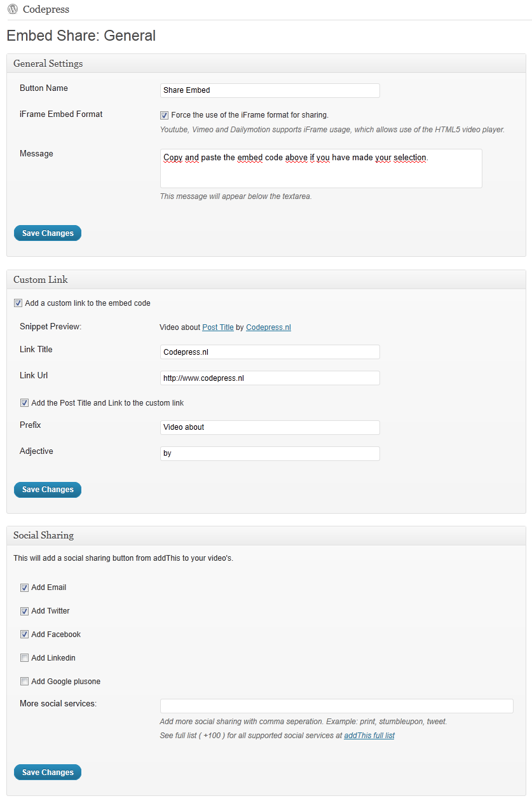Toggle the Add Facebook checkbox
Viewport: 532px width, 810px height.
click(x=24, y=635)
